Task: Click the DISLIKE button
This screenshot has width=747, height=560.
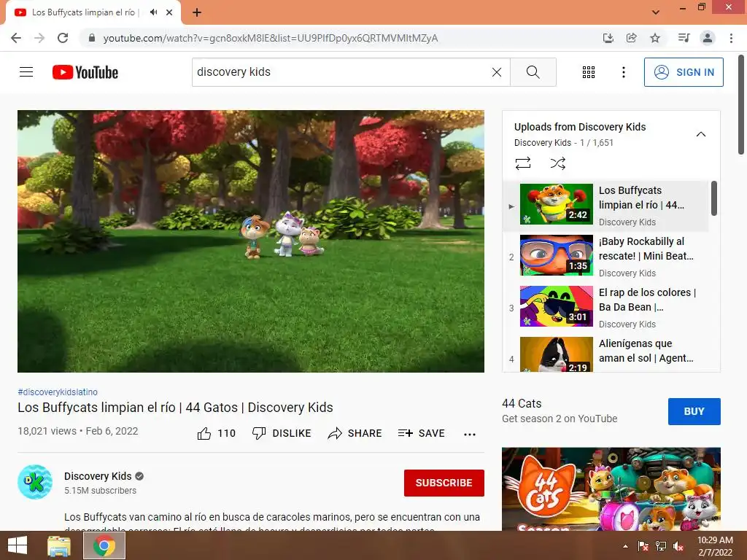Action: point(282,433)
